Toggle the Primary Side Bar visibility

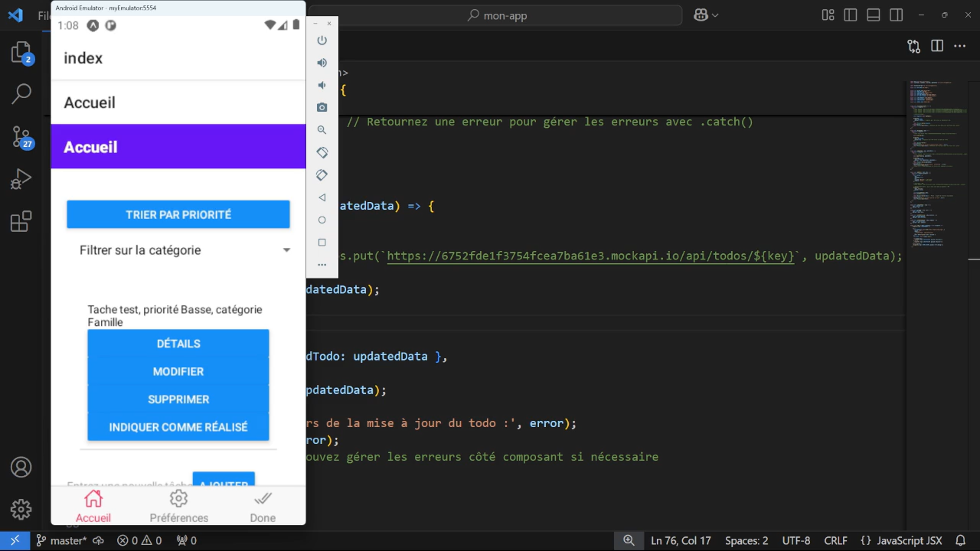[850, 15]
